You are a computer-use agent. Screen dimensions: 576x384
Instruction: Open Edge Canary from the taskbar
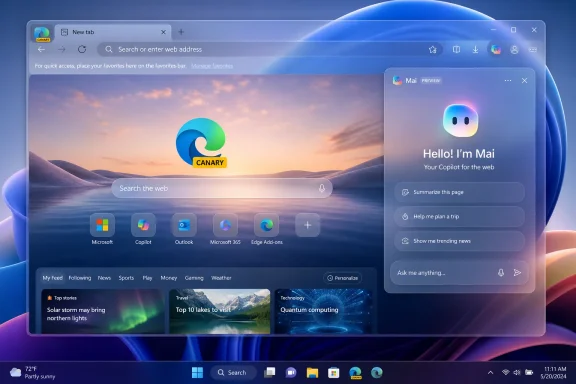355,373
